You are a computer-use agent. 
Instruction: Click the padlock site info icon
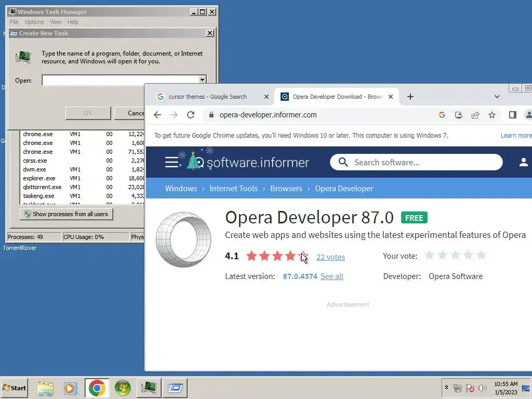211,115
